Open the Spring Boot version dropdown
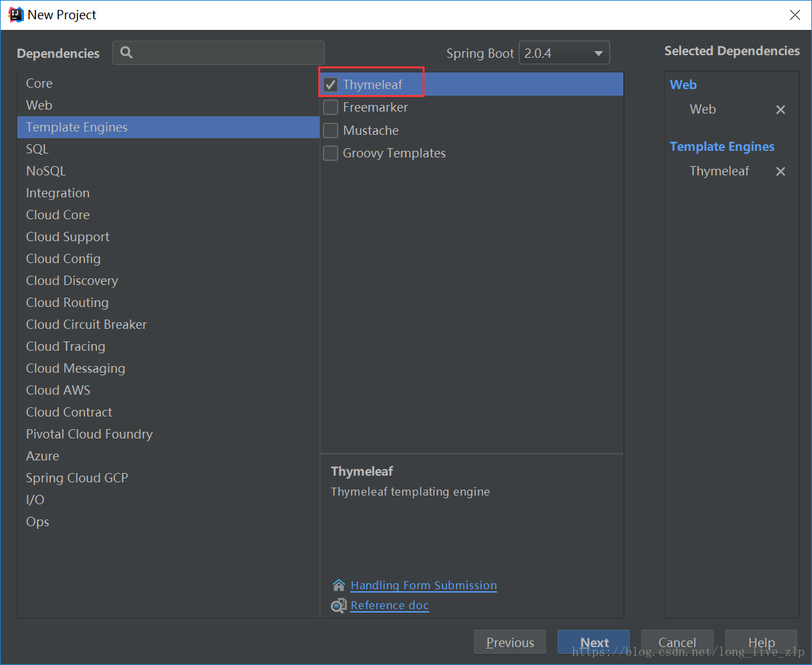The image size is (812, 665). click(x=564, y=53)
